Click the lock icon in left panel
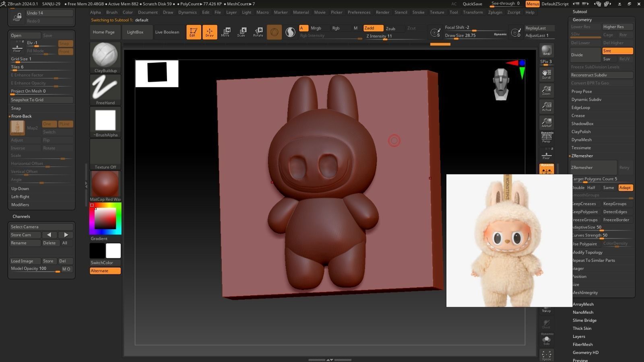This screenshot has height=362, width=644. (x=17, y=16)
